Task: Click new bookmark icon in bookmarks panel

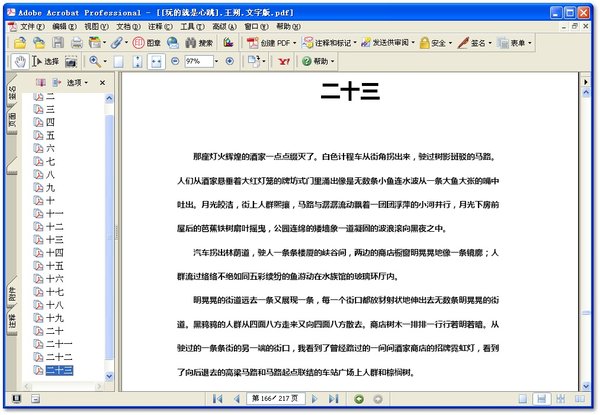Action: [x=57, y=82]
